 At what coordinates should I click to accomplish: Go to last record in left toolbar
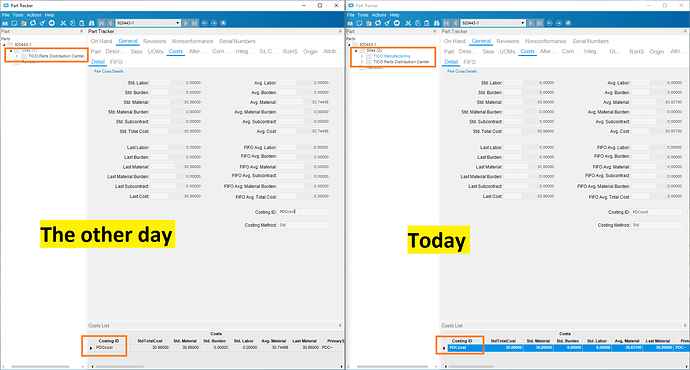[x=195, y=23]
